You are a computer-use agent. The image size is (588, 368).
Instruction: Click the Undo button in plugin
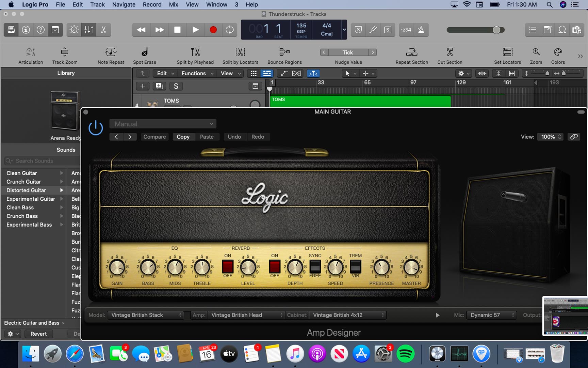234,137
